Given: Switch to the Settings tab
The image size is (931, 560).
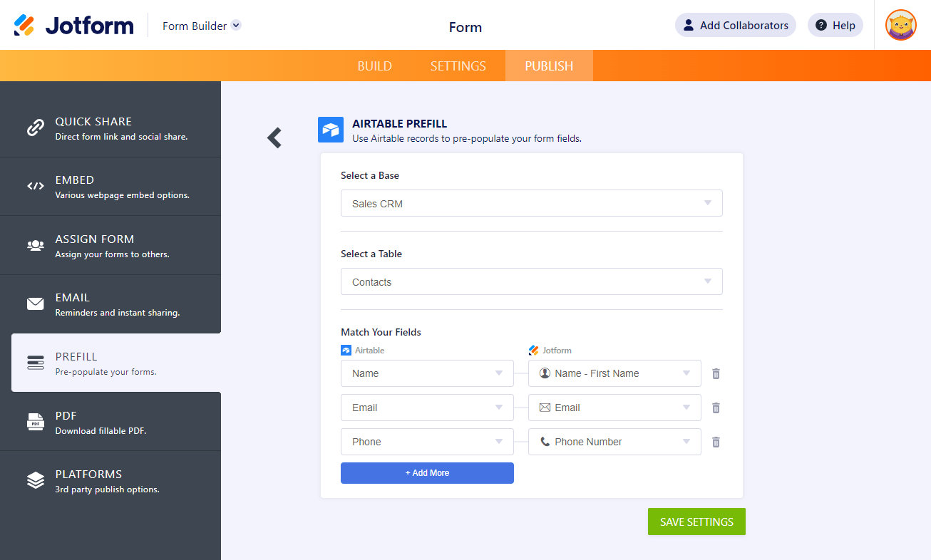Looking at the screenshot, I should coord(458,66).
